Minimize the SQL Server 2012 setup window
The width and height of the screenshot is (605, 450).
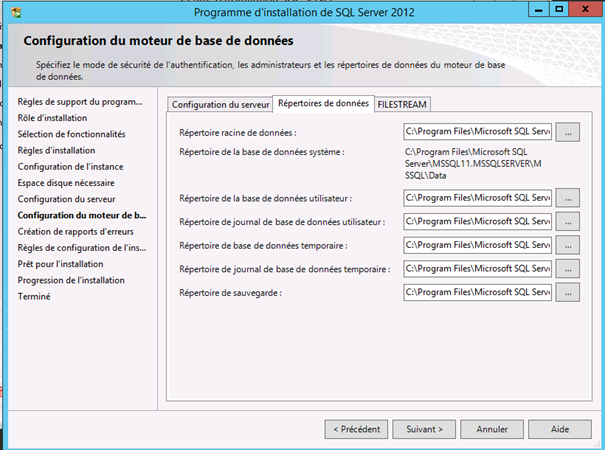pos(539,10)
